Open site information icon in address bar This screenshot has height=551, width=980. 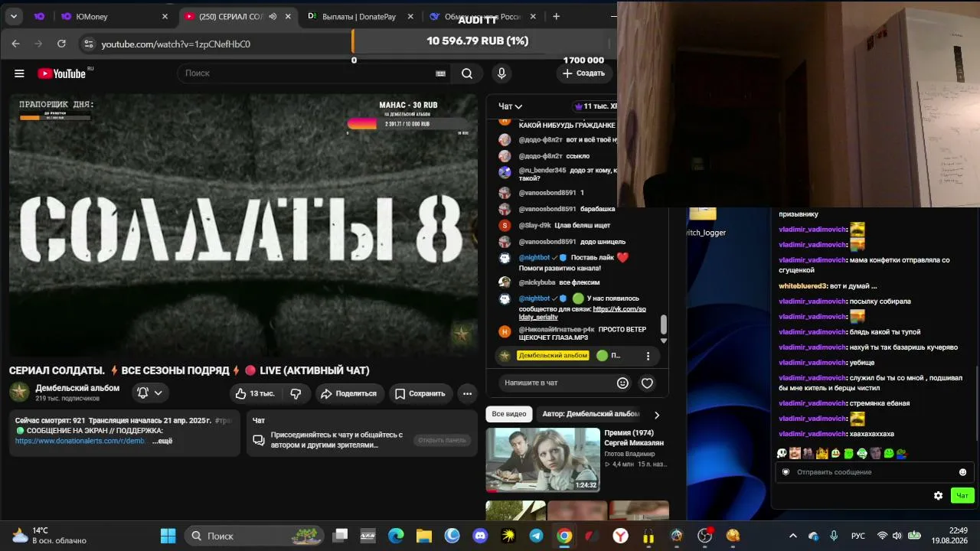(x=89, y=44)
